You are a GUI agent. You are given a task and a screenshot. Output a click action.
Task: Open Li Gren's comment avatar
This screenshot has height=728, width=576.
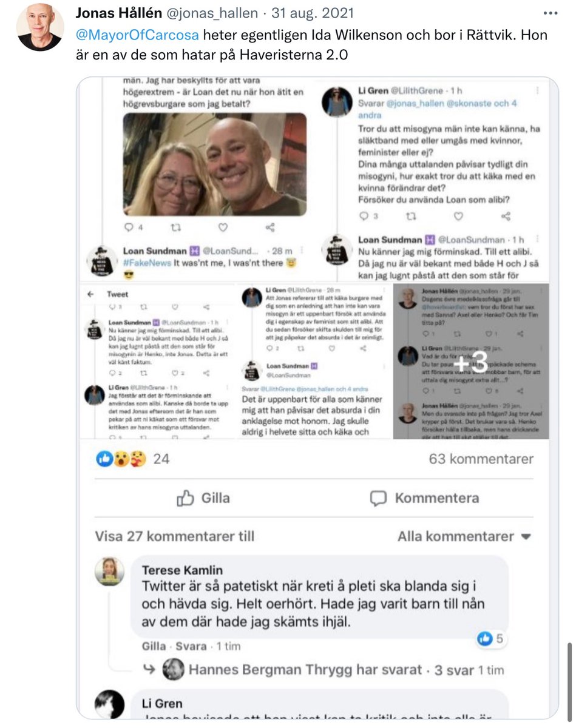pos(110,704)
